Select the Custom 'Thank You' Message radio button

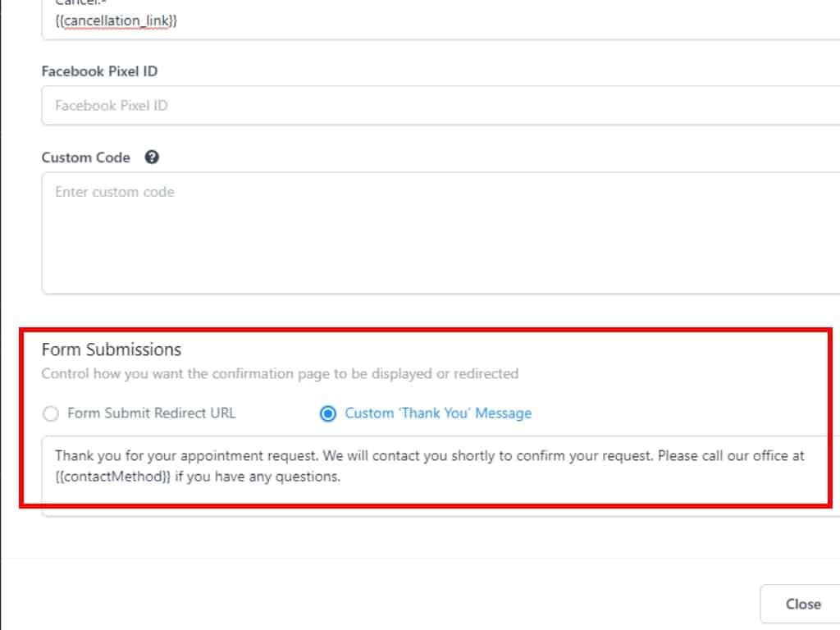coord(328,413)
